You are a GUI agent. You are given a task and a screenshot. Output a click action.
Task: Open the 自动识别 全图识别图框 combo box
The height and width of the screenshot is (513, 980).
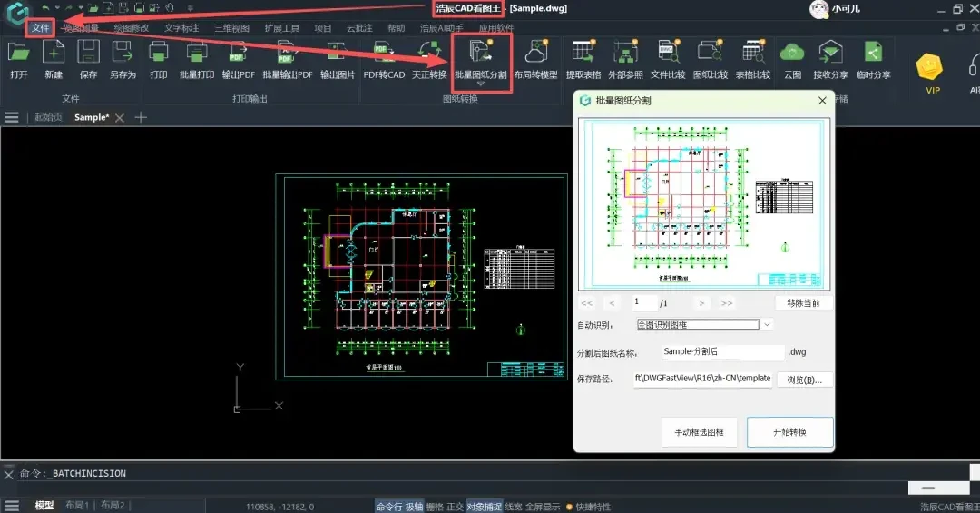pos(704,325)
